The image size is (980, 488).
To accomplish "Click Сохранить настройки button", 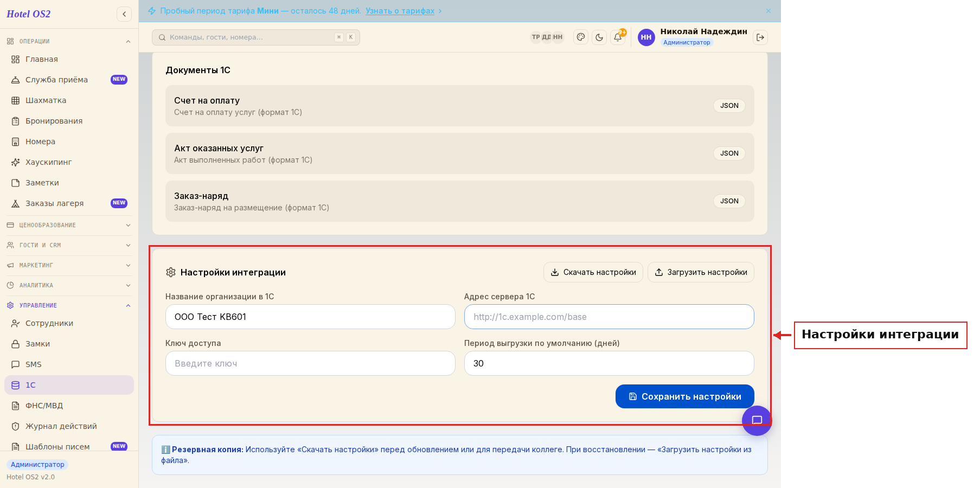I will tap(684, 396).
